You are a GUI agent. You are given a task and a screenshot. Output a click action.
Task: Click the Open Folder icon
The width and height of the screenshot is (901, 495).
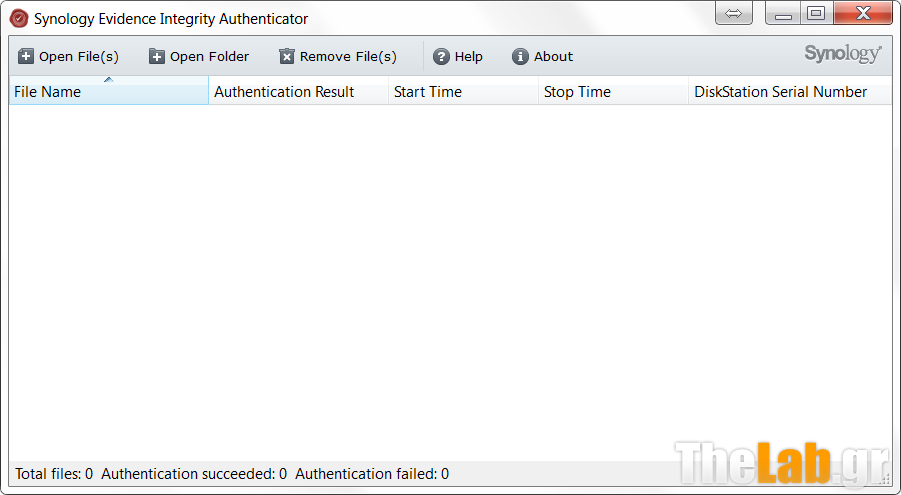[157, 57]
